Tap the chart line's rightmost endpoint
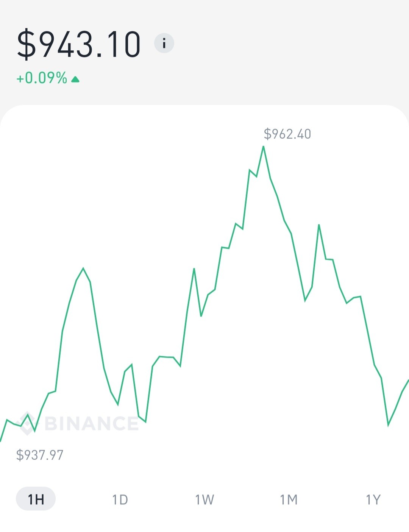This screenshot has height=532, width=409. click(x=408, y=380)
